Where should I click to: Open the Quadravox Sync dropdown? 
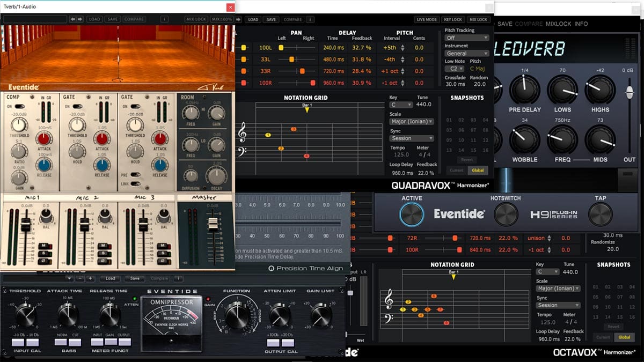tap(412, 138)
